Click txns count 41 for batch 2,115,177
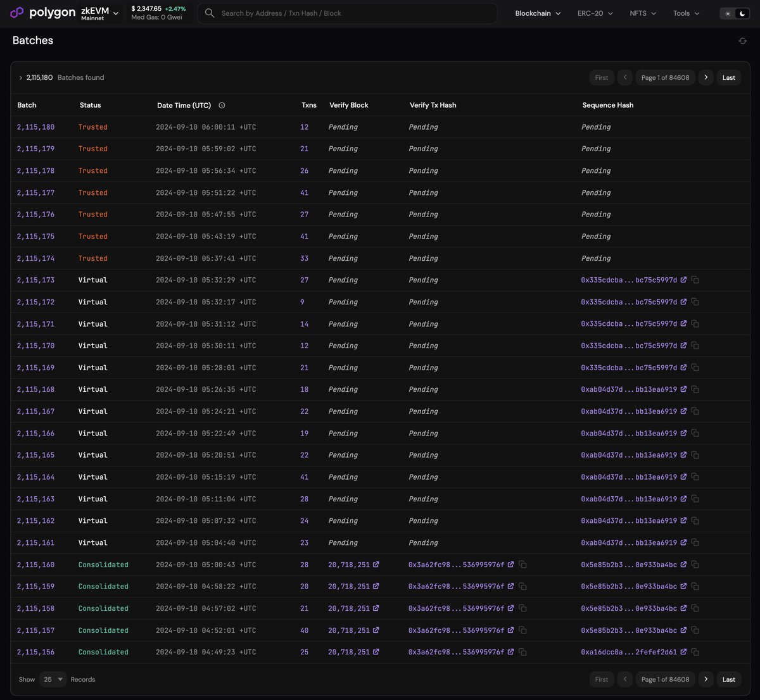 pyautogui.click(x=305, y=192)
